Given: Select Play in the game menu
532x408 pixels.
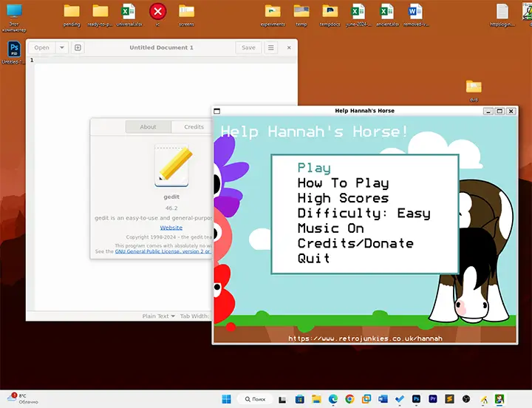Looking at the screenshot, I should point(314,168).
